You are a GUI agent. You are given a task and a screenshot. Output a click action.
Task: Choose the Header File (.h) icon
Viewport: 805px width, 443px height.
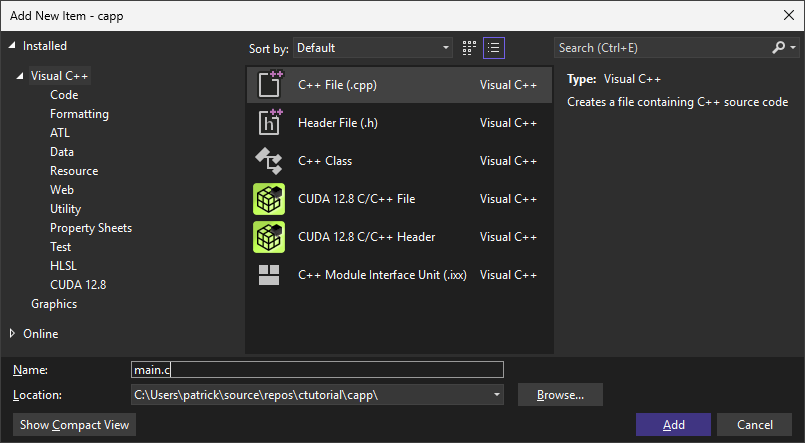tap(270, 122)
